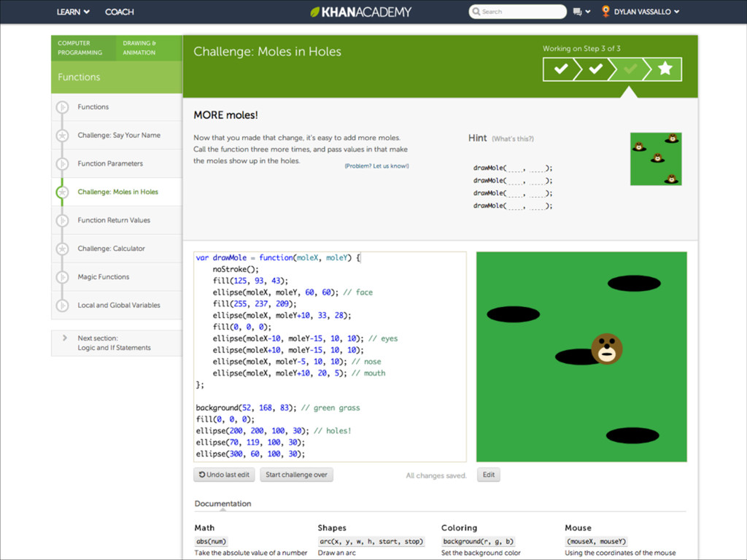747x560 pixels.
Task: Select the faded third step checkmark
Action: click(x=630, y=69)
